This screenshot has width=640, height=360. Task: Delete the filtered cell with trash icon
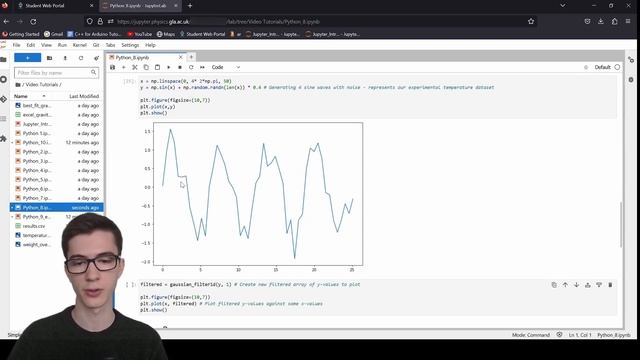pyautogui.click(x=610, y=285)
